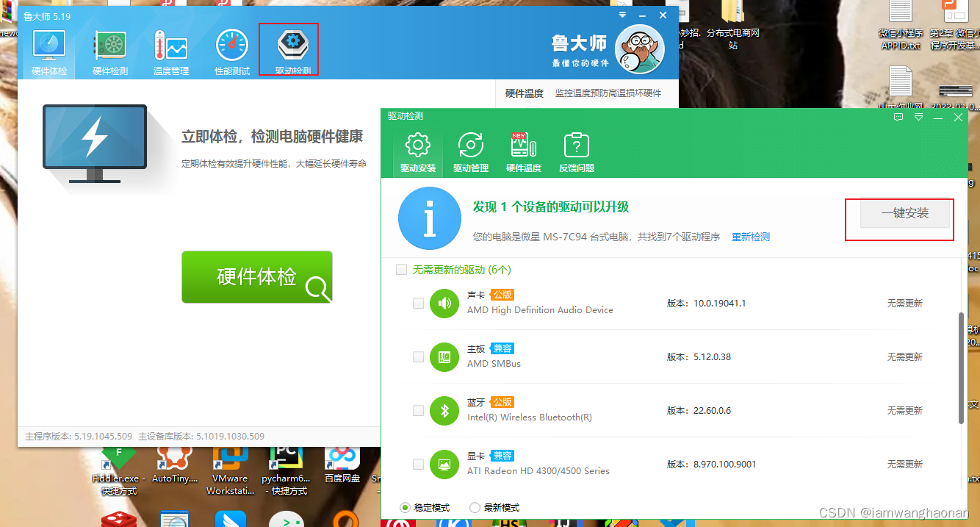Image resolution: width=980 pixels, height=527 pixels.
Task: Click the monitor with lightning bolt graphic
Action: (x=96, y=143)
